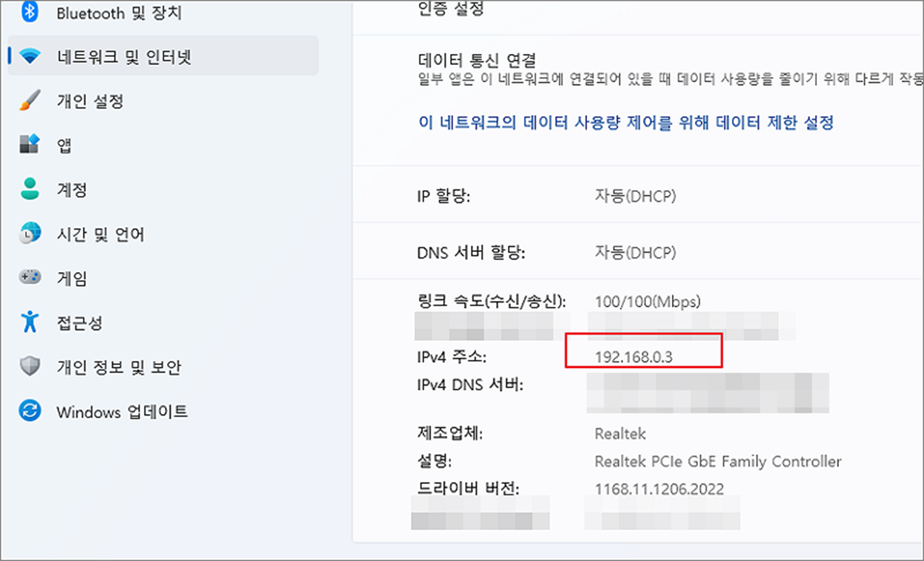Click the Accounts person icon

pyautogui.click(x=30, y=189)
